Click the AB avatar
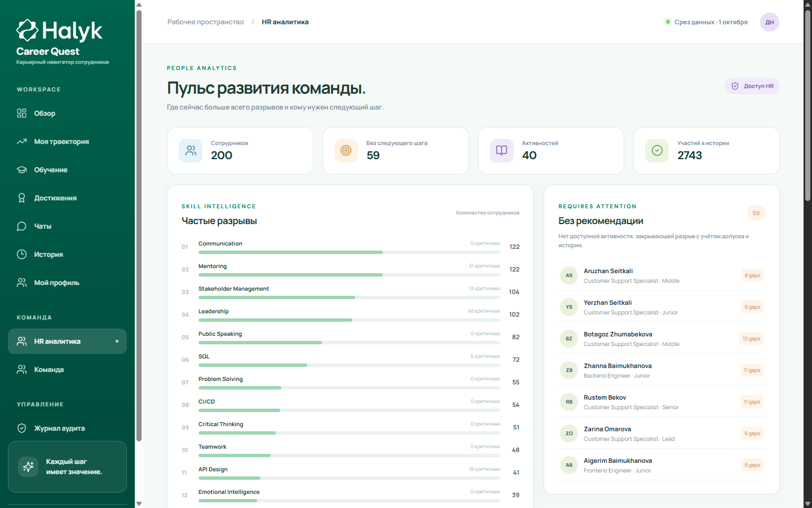 tap(569, 465)
